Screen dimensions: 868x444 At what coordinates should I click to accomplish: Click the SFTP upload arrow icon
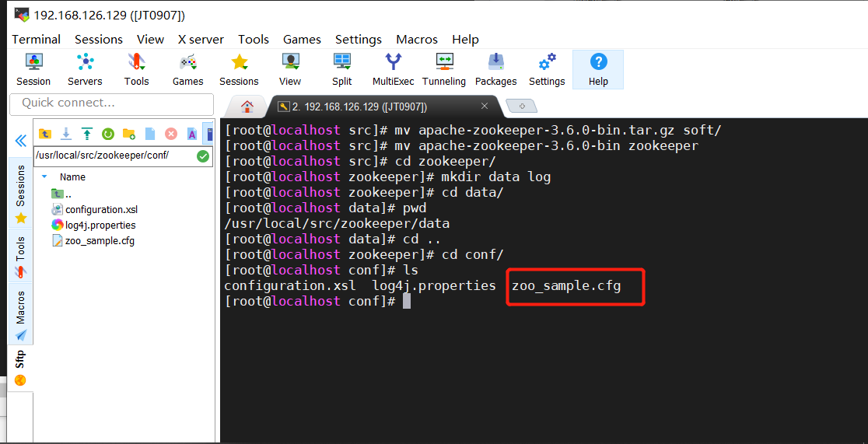87,134
